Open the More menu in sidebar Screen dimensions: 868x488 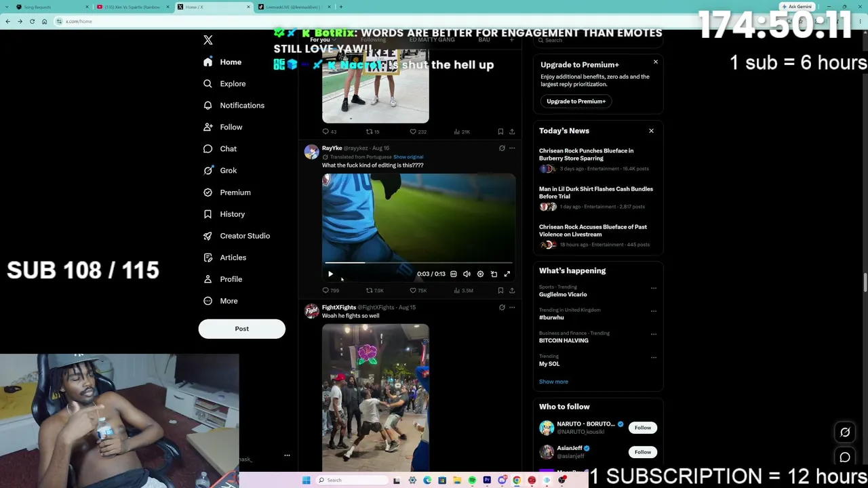click(220, 301)
